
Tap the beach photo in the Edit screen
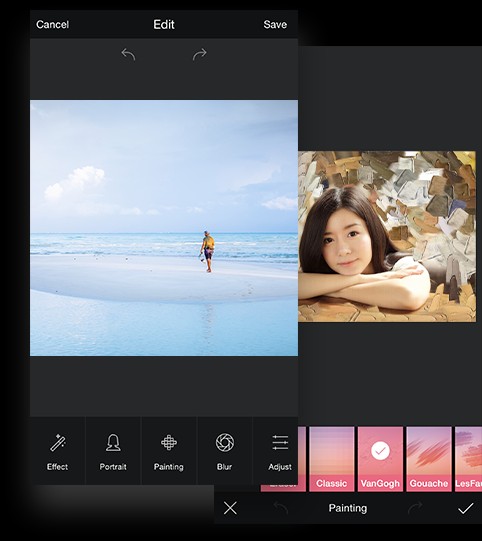(164, 228)
